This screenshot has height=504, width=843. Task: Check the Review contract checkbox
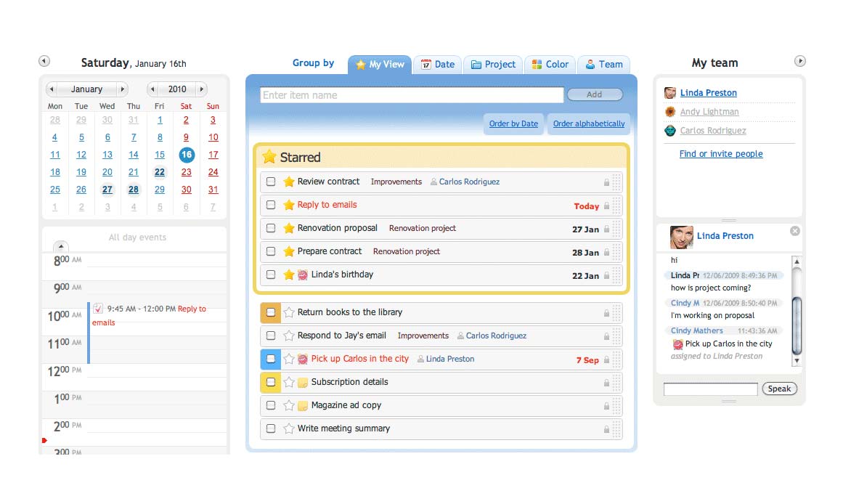pyautogui.click(x=271, y=182)
